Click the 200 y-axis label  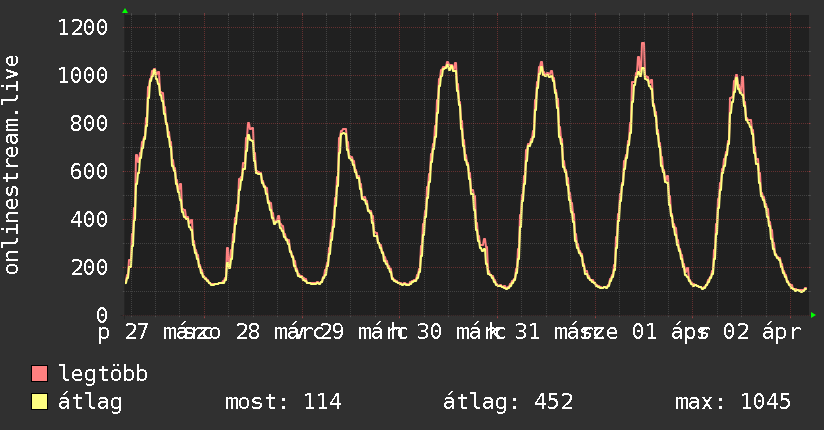89,267
